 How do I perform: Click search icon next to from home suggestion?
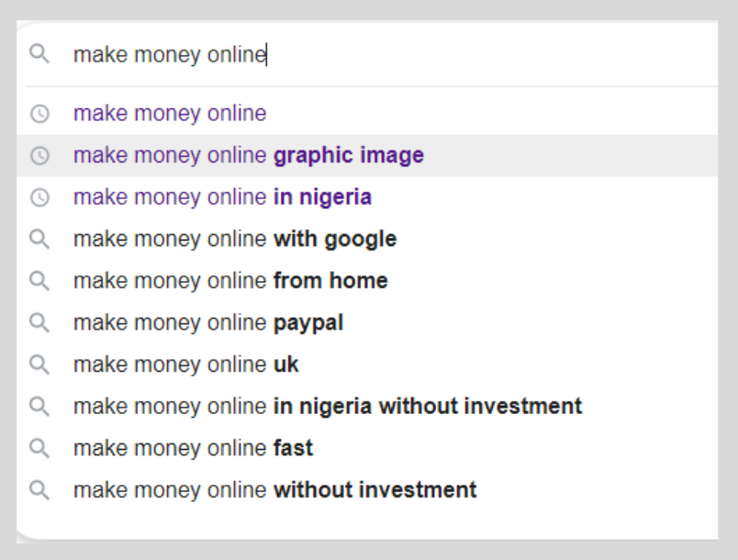coord(39,281)
